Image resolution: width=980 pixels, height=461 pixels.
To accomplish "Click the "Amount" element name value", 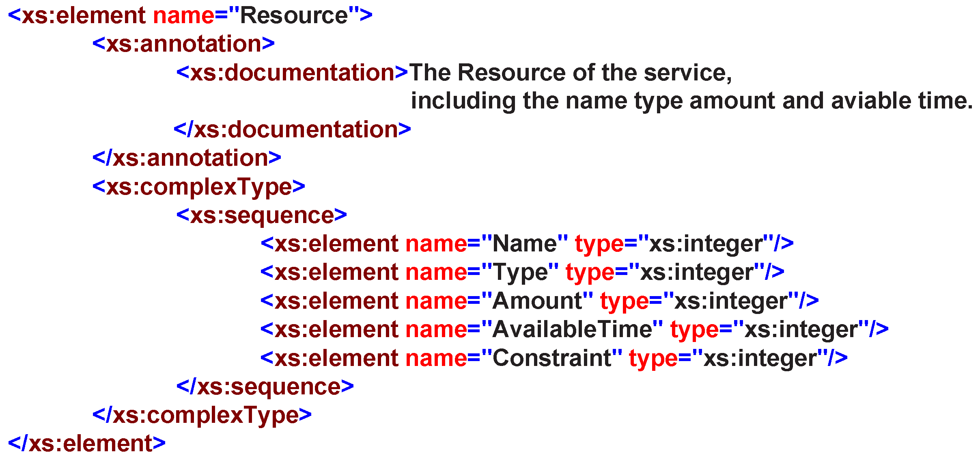I will (537, 301).
